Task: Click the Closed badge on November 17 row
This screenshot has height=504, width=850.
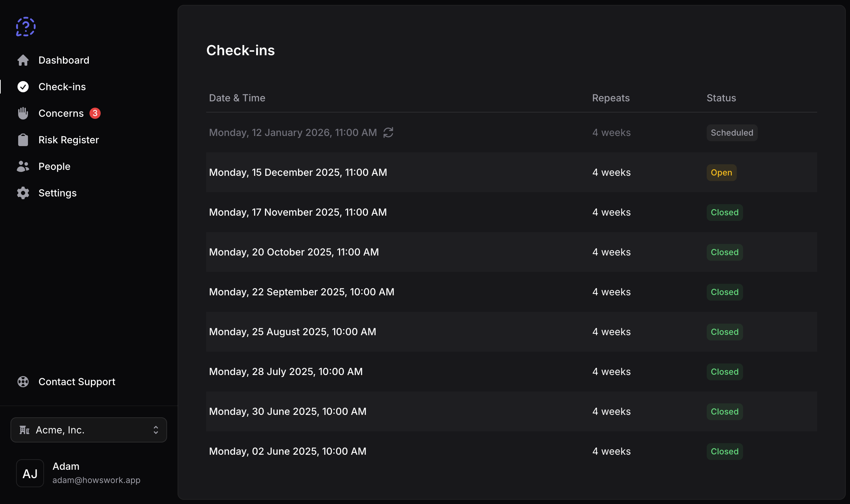Action: click(x=724, y=212)
